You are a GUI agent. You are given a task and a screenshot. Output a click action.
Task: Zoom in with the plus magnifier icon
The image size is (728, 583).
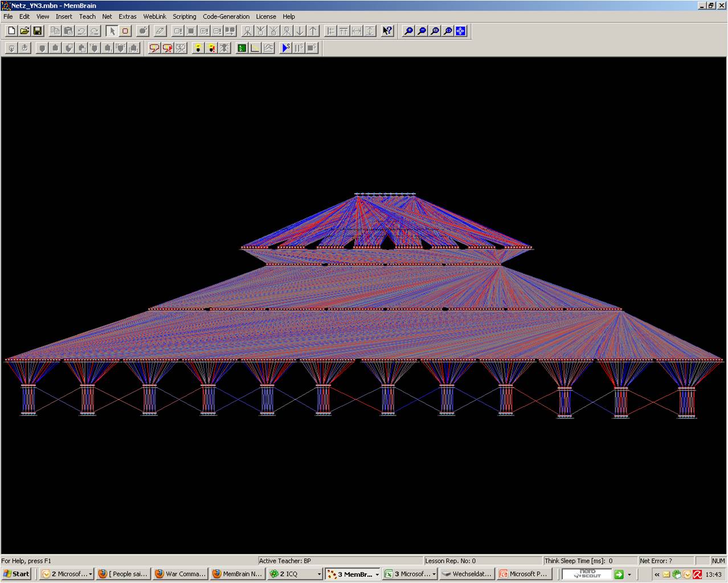click(x=408, y=31)
